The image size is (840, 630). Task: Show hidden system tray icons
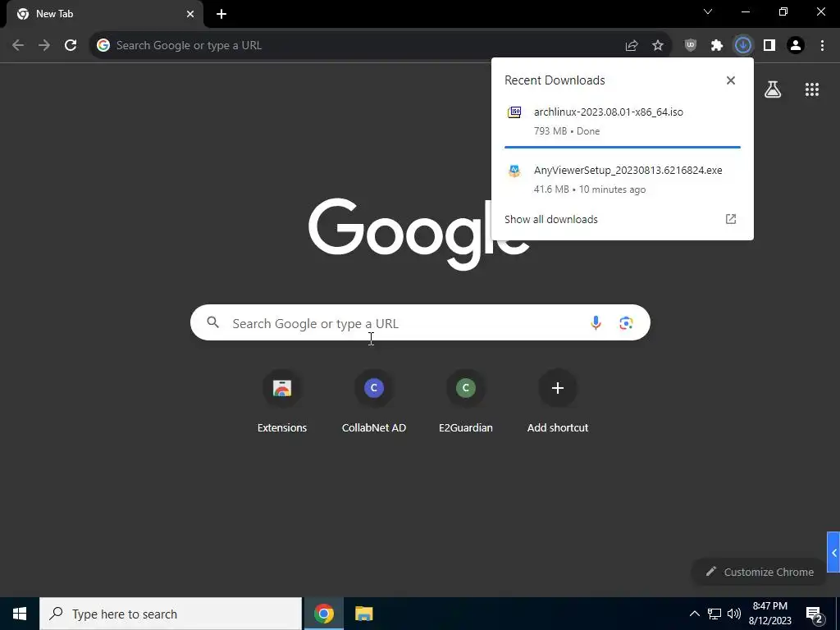(x=694, y=614)
